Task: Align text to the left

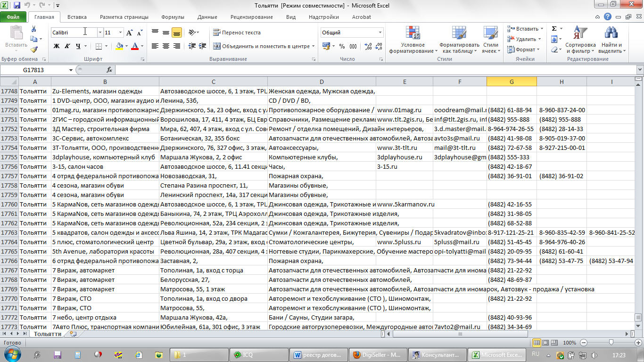Action: (155, 46)
